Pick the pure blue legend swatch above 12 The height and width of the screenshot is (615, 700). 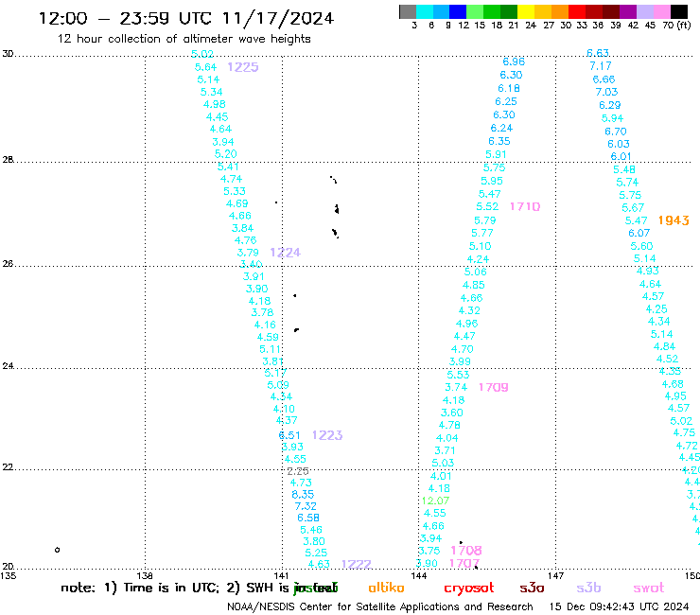point(458,11)
